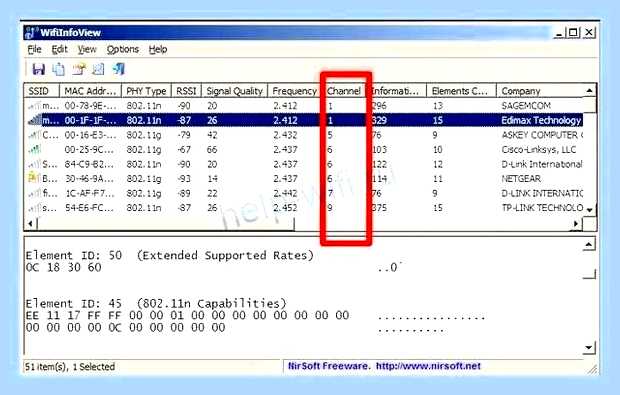Select the Cisco-Linksys, LLC row

tap(304, 149)
